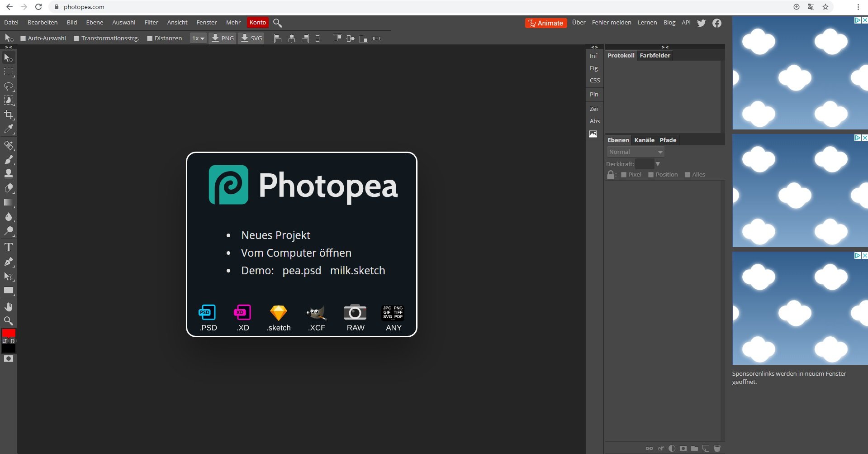Open the 1x scale dropdown
This screenshot has width=868, height=454.
coord(198,38)
